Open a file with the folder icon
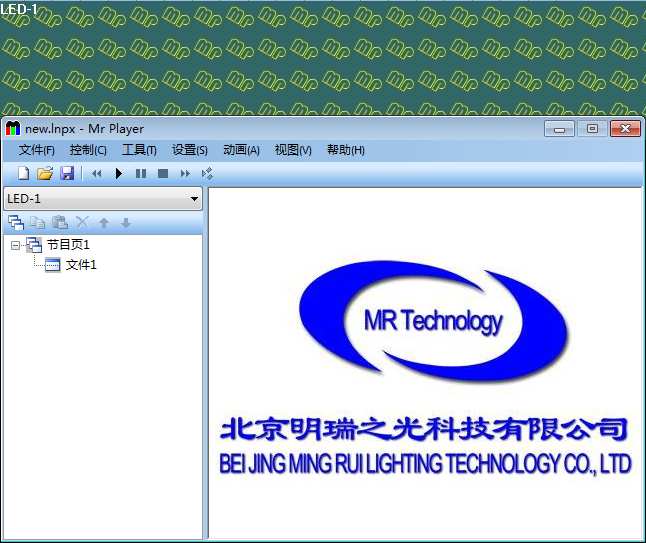Screen dimensions: 646x543 [45, 173]
